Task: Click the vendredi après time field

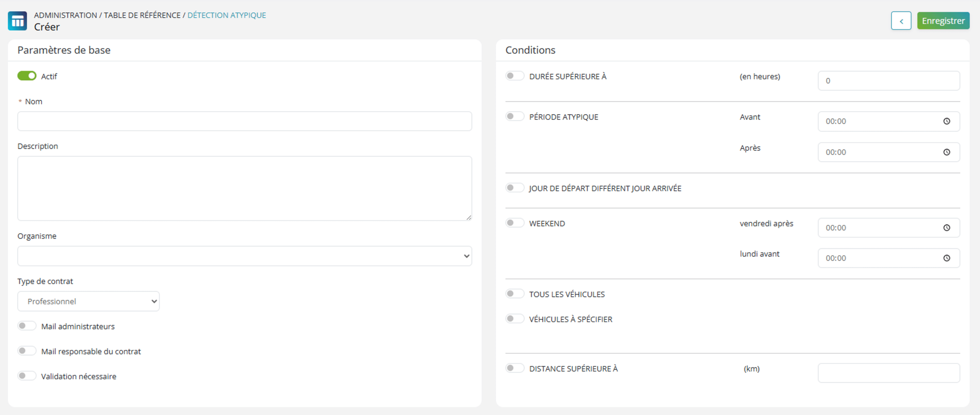Action: 889,228
